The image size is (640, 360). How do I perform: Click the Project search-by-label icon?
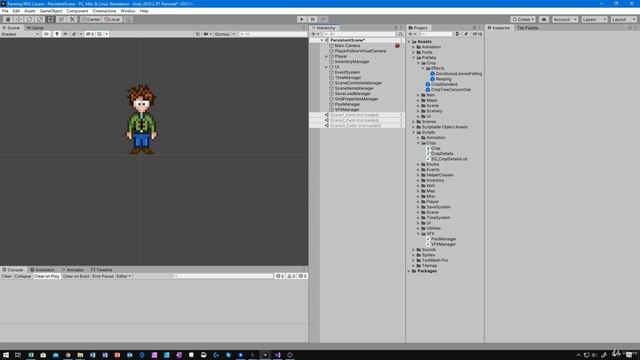pyautogui.click(x=466, y=34)
